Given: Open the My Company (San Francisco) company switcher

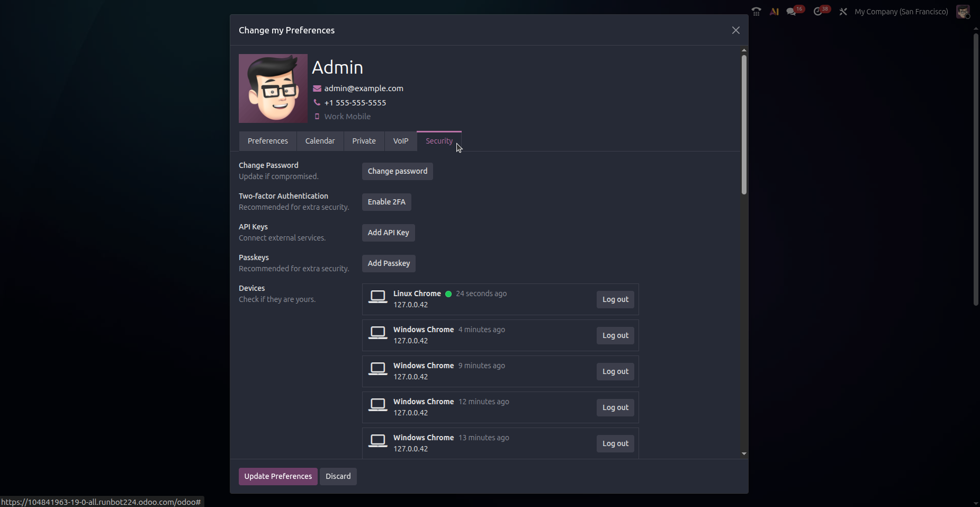Looking at the screenshot, I should coord(901,11).
